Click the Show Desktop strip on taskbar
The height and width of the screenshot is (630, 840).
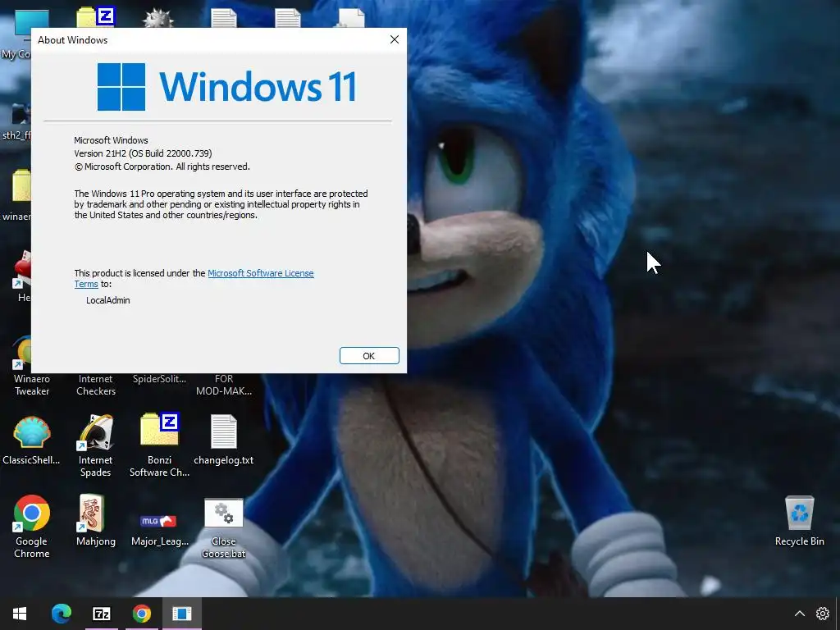[838, 614]
